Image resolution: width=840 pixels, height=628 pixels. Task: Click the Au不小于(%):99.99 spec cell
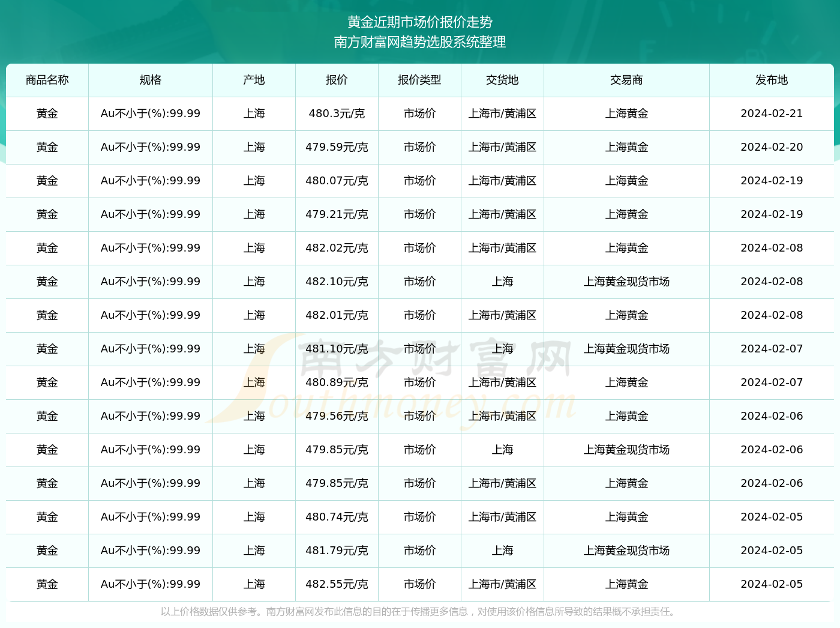pos(150,113)
